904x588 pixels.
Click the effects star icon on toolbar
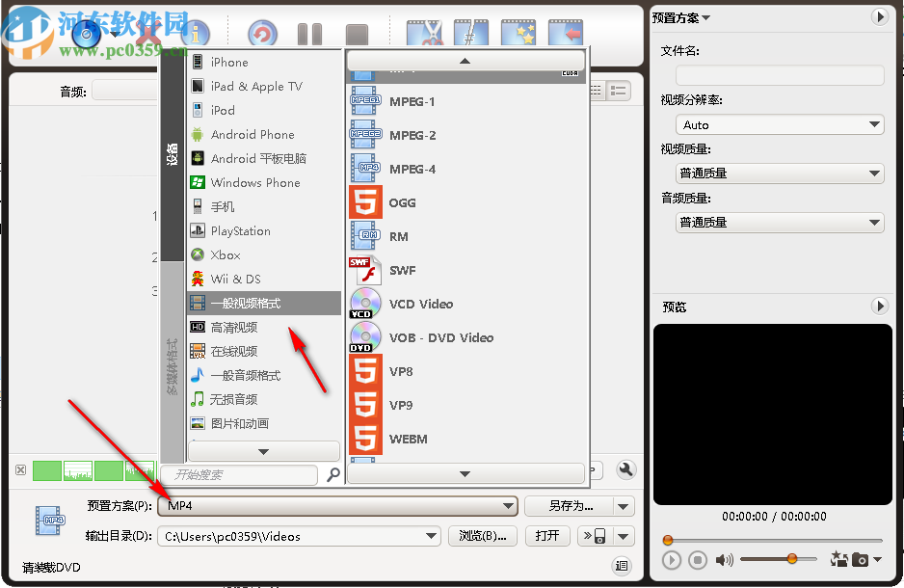518,31
